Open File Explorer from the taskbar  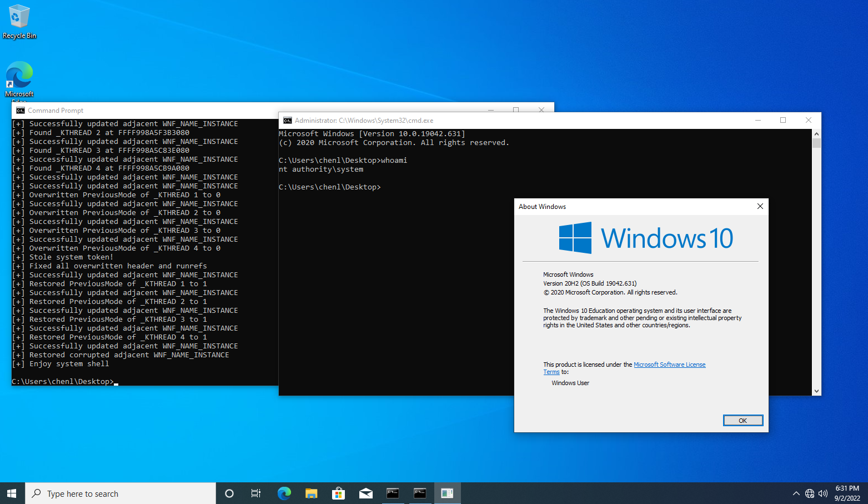[311, 493]
